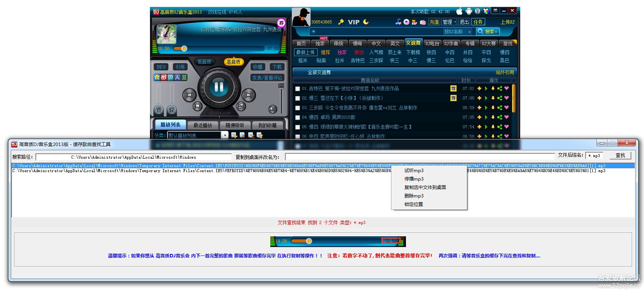Open the DJ电台 tab
This screenshot has height=292, width=644.
(x=432, y=43)
